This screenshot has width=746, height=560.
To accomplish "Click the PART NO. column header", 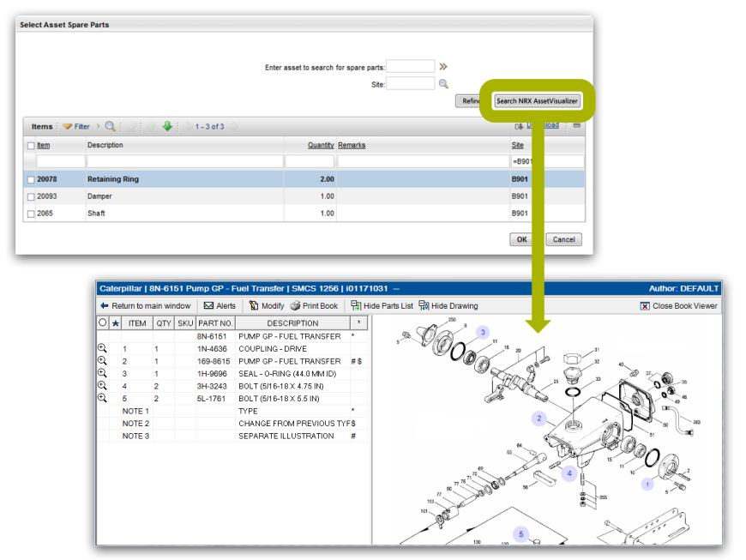I will [215, 323].
